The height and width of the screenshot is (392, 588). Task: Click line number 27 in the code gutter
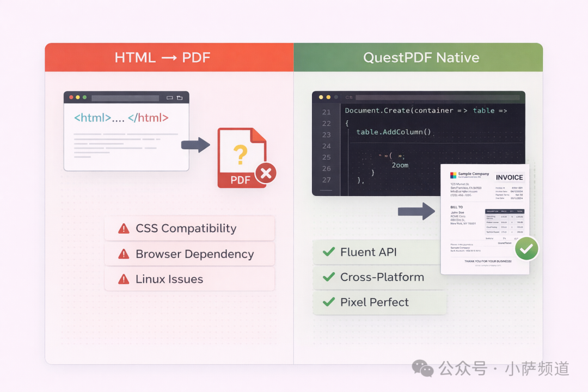pyautogui.click(x=327, y=180)
